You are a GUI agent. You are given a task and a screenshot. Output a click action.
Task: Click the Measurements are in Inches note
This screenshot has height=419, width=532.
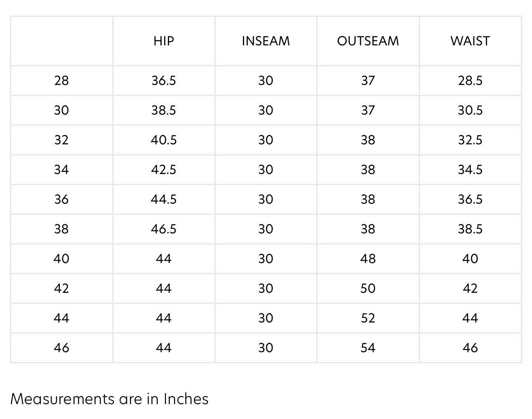coord(109,399)
